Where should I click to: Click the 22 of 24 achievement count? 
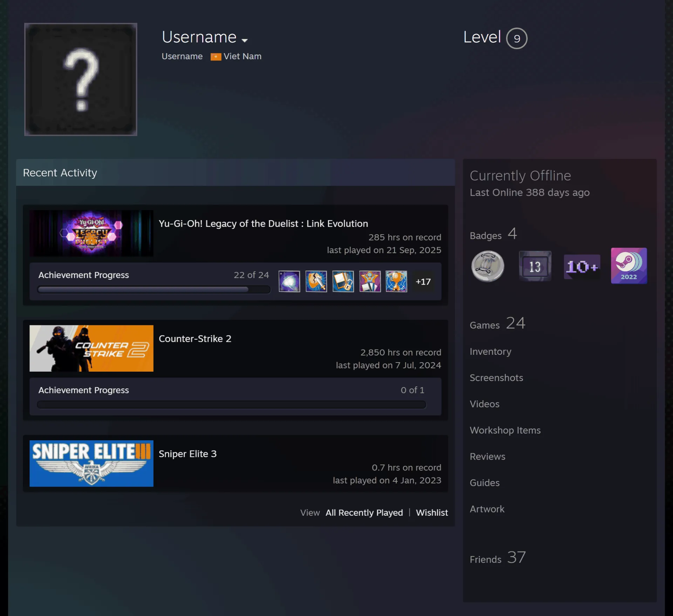(x=251, y=275)
